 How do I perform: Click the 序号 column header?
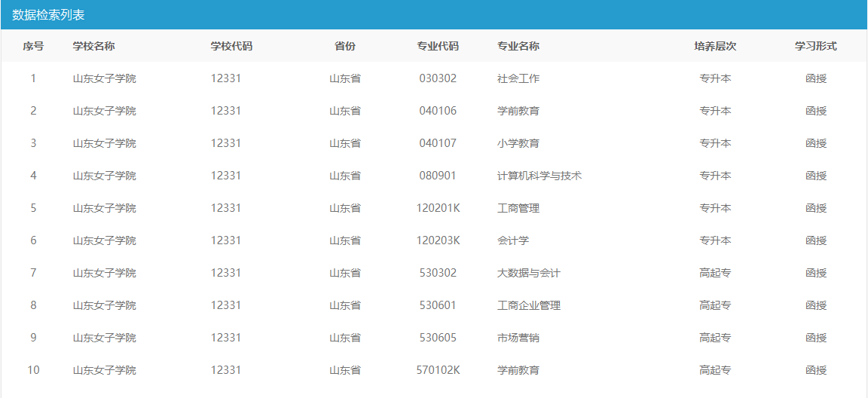click(x=33, y=46)
